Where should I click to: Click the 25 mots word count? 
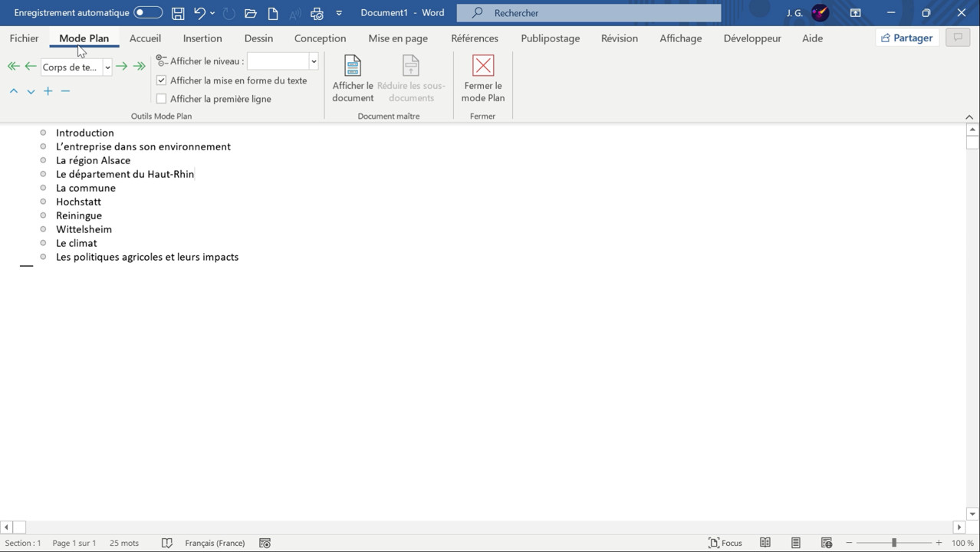(124, 543)
